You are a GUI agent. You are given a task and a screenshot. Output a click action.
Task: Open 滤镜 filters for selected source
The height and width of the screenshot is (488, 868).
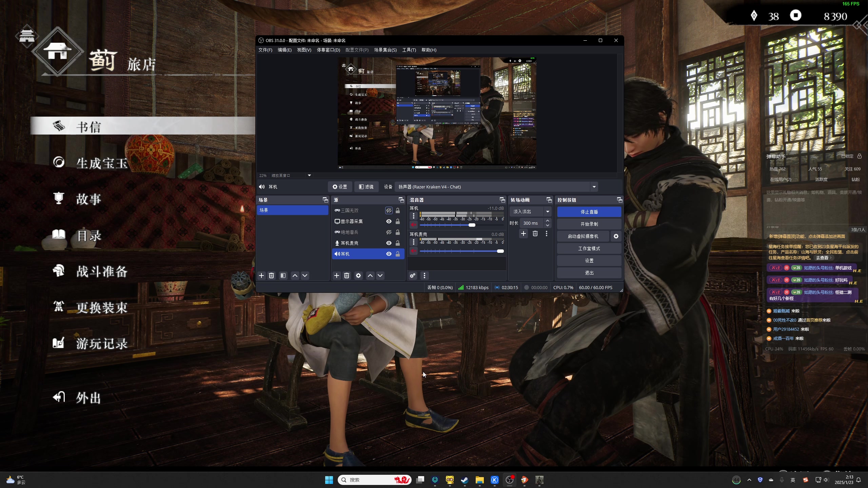366,187
